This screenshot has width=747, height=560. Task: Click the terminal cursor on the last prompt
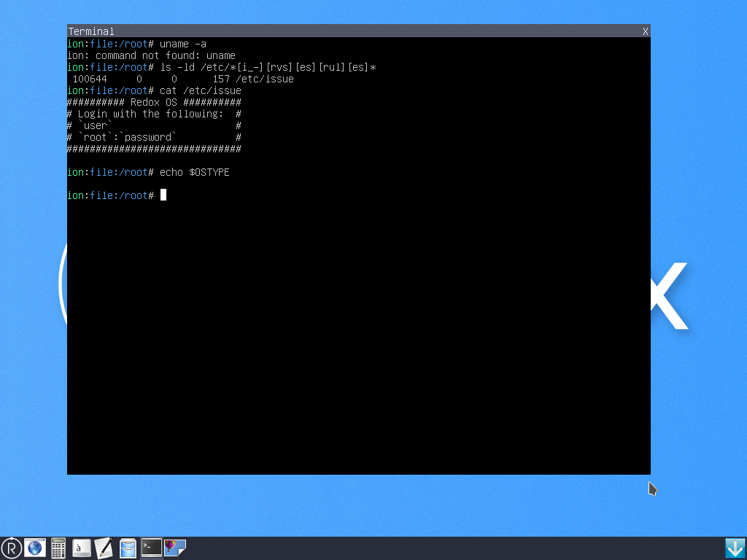point(163,195)
